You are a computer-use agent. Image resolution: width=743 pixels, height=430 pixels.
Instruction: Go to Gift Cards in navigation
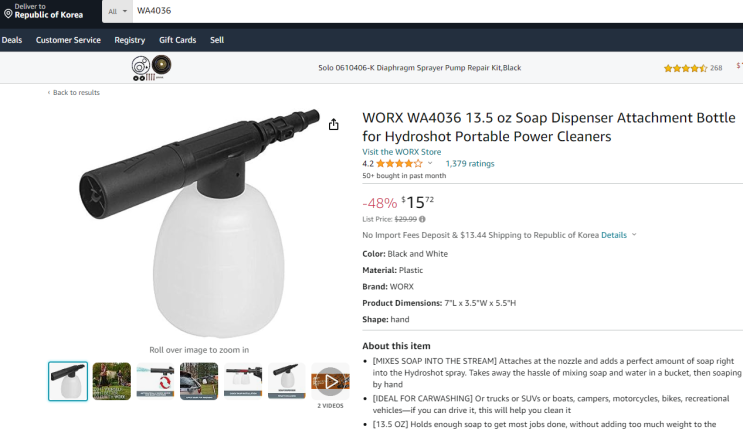click(x=177, y=40)
